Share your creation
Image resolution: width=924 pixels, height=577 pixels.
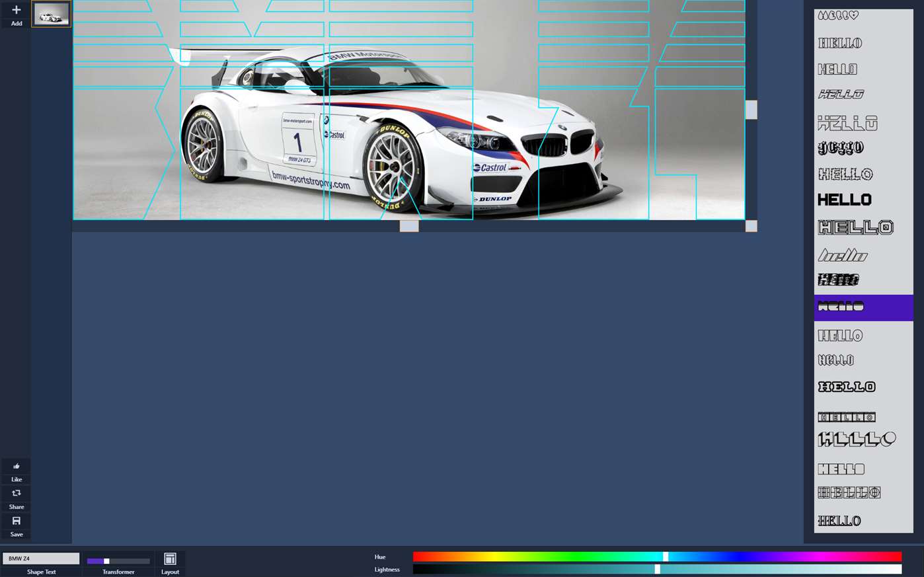click(16, 498)
